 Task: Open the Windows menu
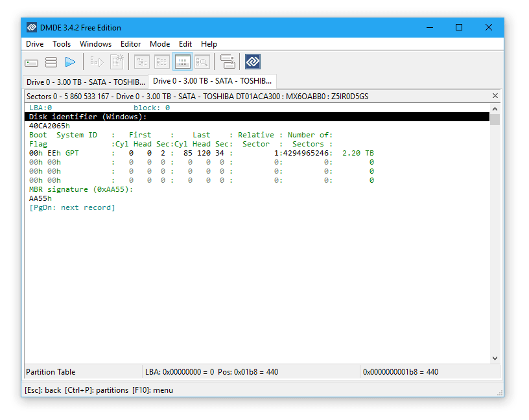click(95, 44)
